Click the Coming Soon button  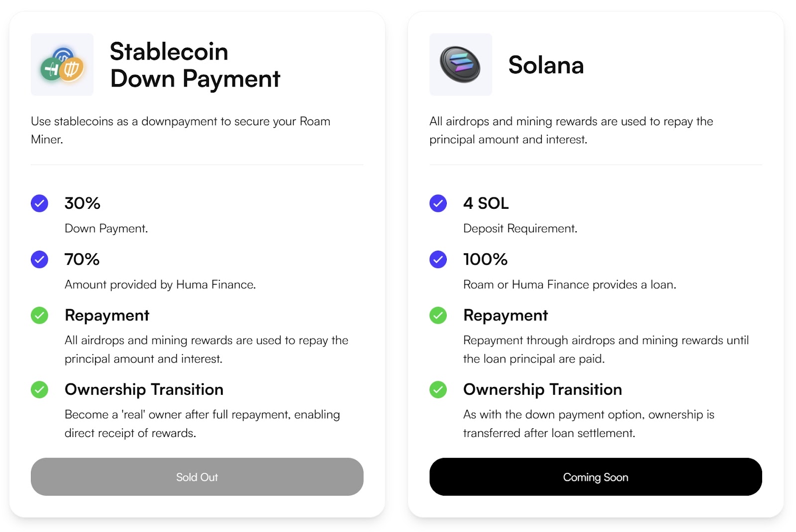(x=596, y=477)
